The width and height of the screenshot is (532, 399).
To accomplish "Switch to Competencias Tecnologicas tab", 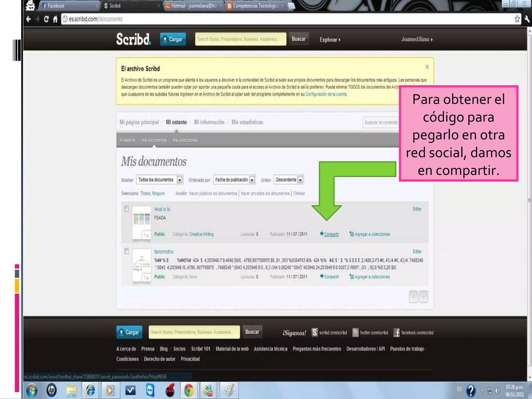I will tap(255, 6).
